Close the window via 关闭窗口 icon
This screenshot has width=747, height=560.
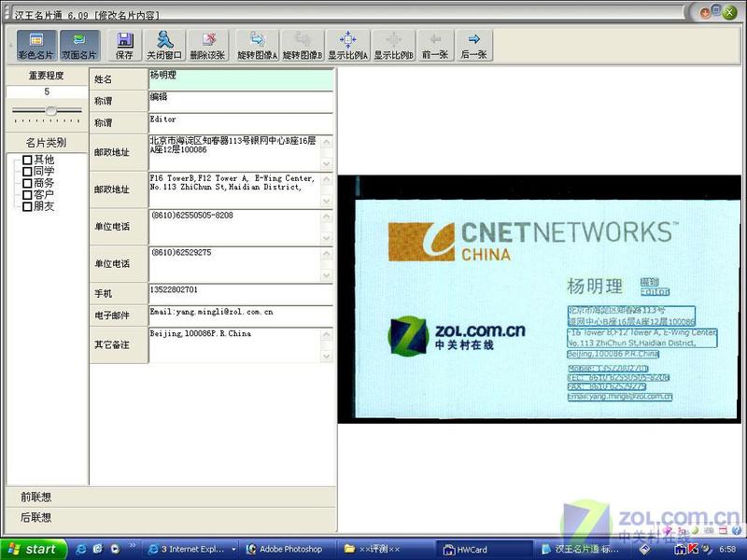click(164, 45)
